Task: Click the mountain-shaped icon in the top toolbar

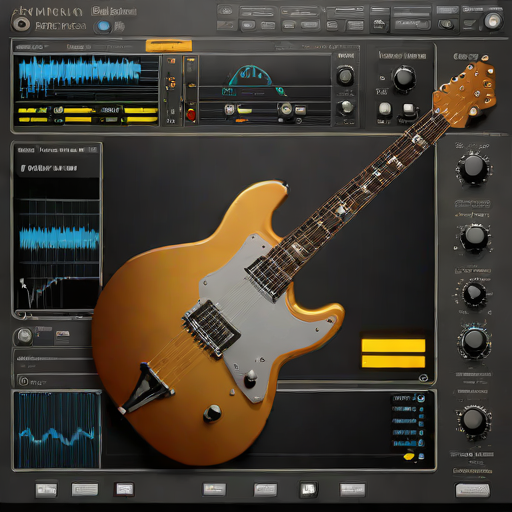Action: (x=378, y=24)
